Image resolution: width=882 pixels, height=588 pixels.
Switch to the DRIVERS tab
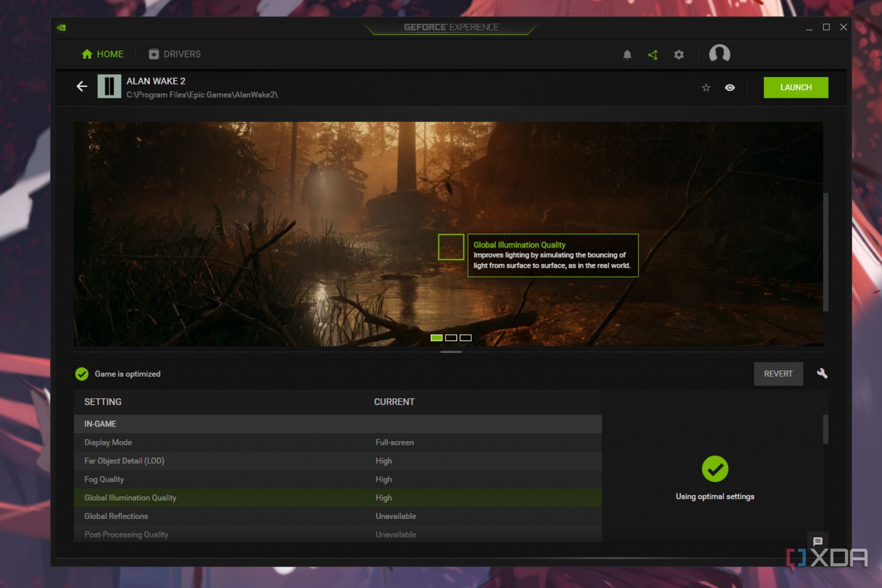click(175, 54)
